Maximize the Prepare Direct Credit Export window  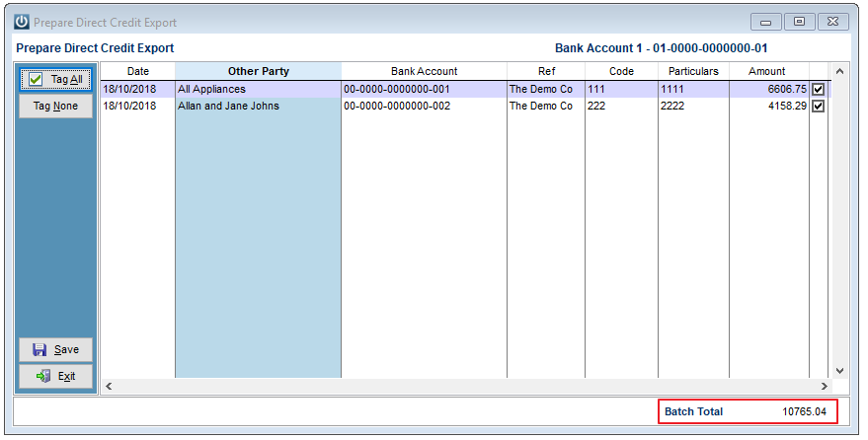pos(799,22)
